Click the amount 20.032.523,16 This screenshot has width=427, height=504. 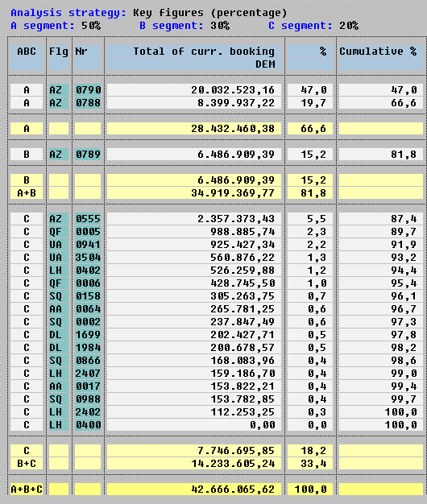pyautogui.click(x=233, y=90)
